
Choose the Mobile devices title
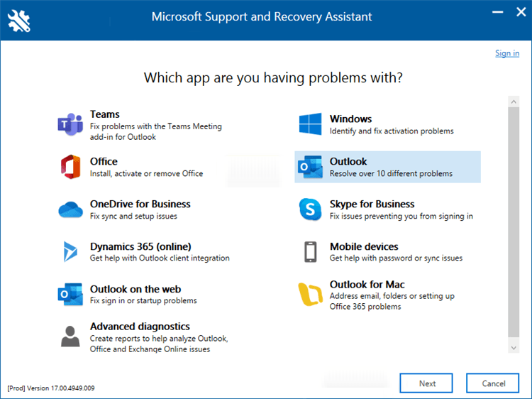tap(364, 246)
